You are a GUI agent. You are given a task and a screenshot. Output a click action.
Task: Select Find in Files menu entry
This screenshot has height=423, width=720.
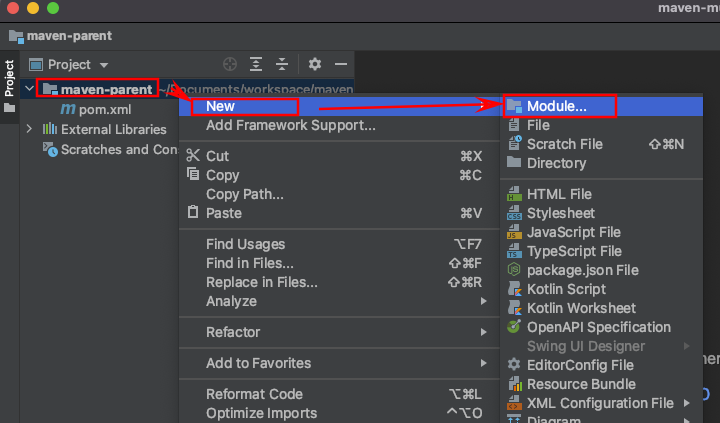[339, 263]
